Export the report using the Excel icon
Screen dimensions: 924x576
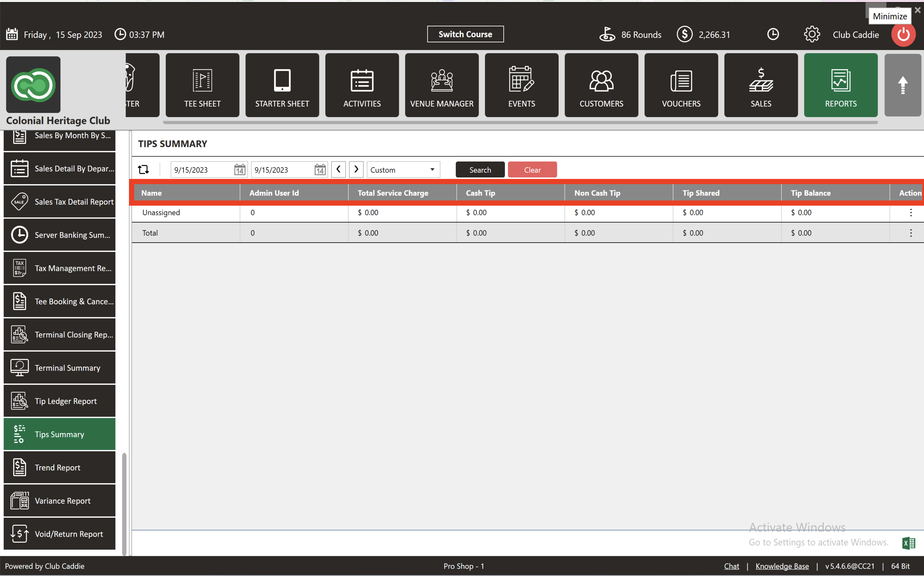coord(908,543)
